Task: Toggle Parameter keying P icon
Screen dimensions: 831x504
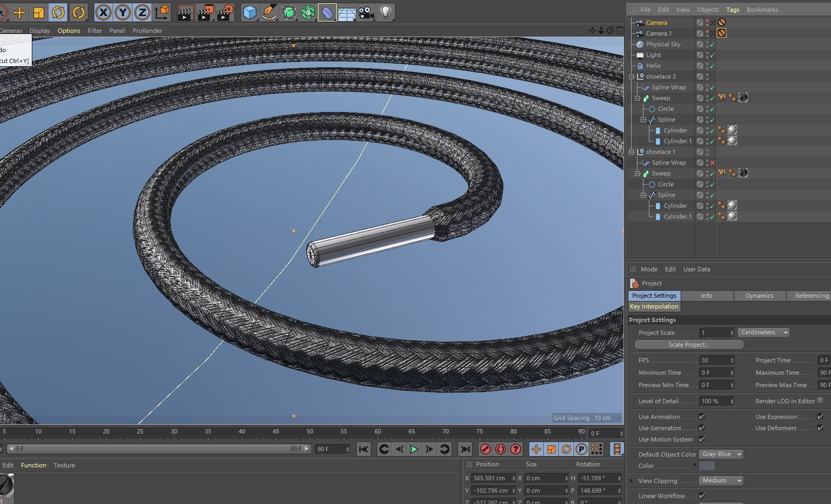Action: coord(581,449)
